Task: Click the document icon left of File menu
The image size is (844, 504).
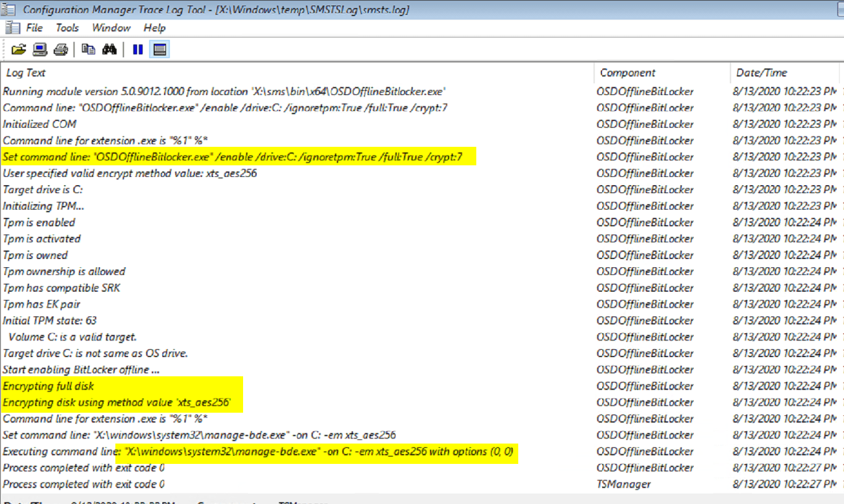Action: tap(12, 27)
